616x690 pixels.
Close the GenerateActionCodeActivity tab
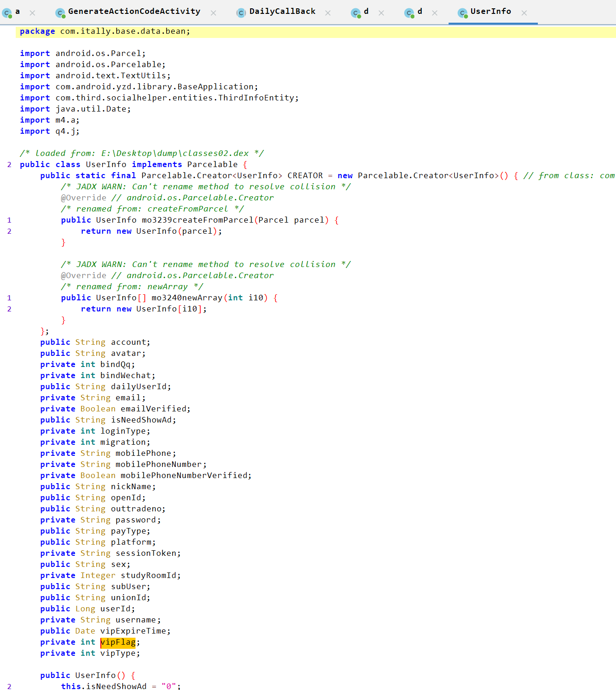click(x=213, y=13)
